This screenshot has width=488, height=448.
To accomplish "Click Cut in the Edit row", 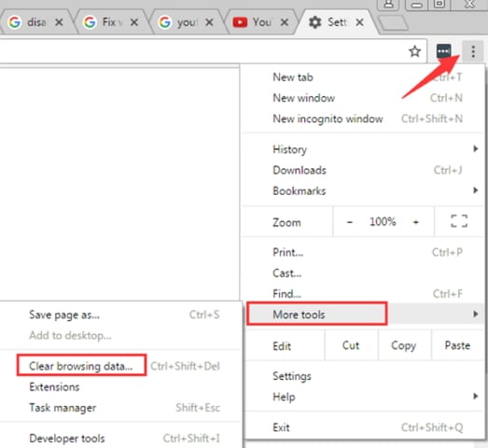I will click(x=351, y=345).
